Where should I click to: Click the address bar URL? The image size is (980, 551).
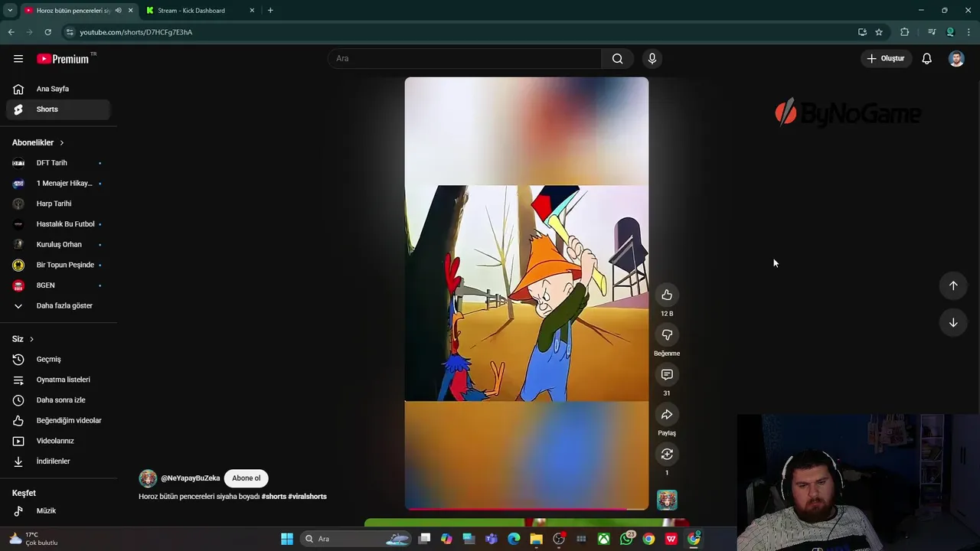click(x=136, y=32)
